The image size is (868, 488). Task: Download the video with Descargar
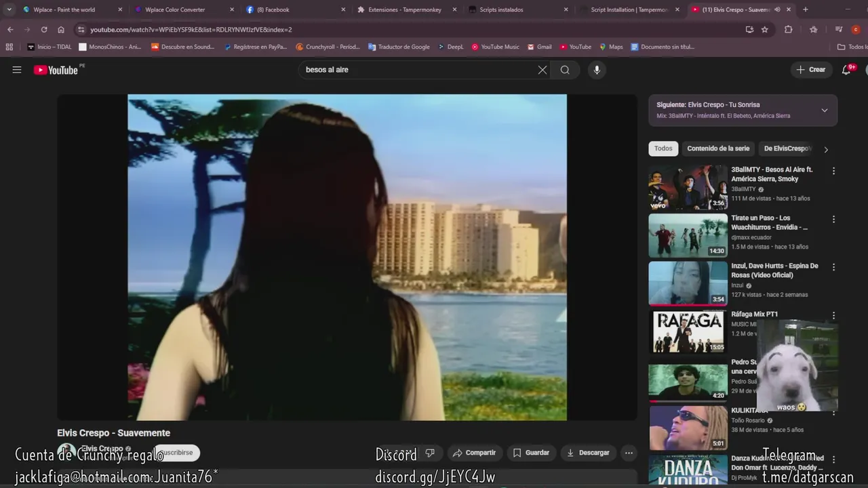click(x=588, y=453)
